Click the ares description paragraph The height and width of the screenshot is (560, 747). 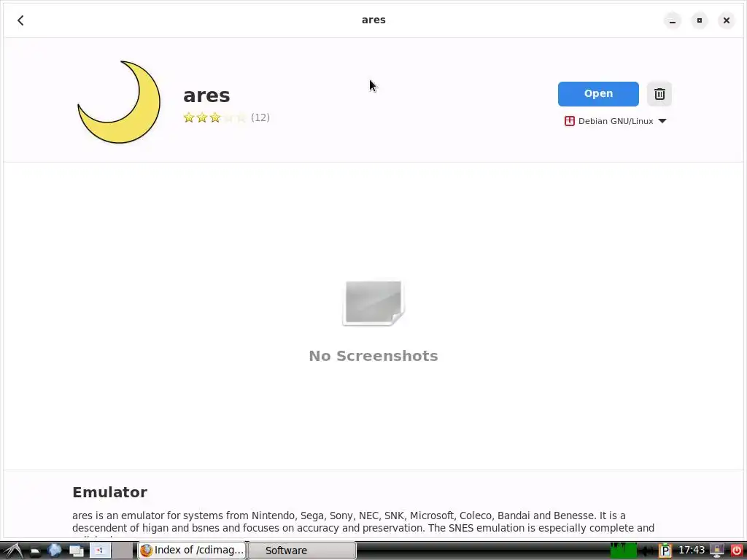pyautogui.click(x=363, y=525)
